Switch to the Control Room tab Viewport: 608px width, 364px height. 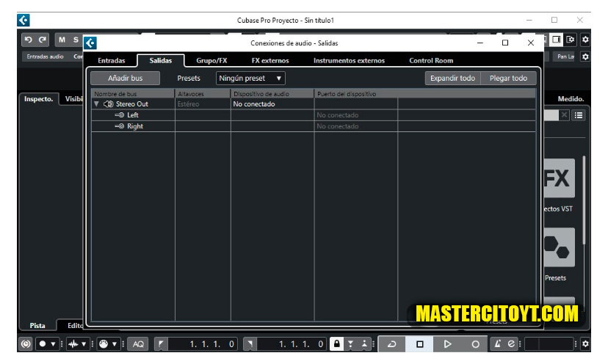[431, 60]
